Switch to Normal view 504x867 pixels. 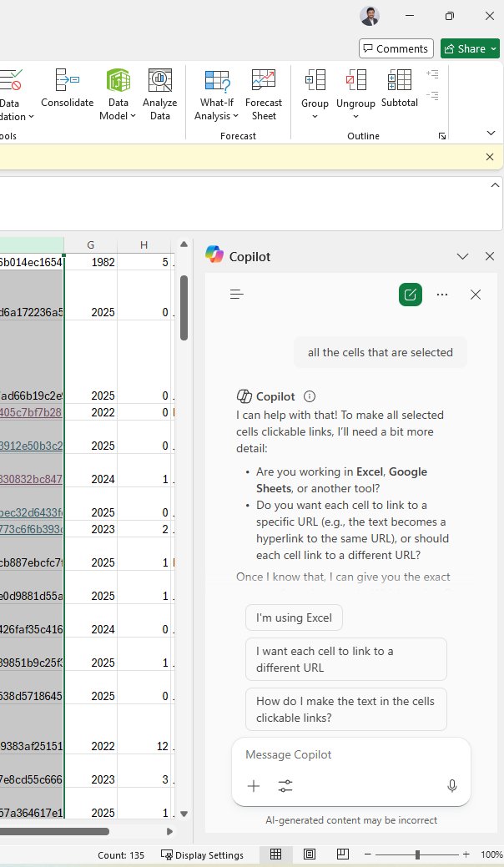pyautogui.click(x=275, y=854)
